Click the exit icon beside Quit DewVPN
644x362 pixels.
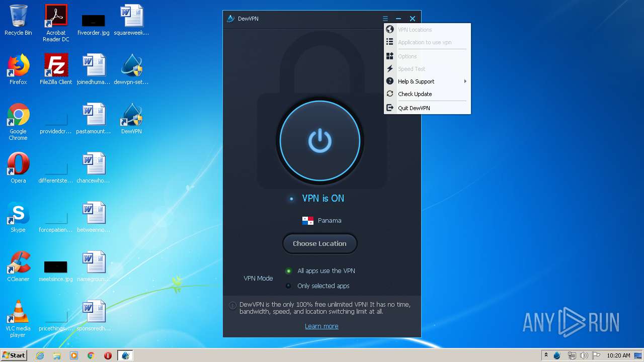click(x=389, y=108)
